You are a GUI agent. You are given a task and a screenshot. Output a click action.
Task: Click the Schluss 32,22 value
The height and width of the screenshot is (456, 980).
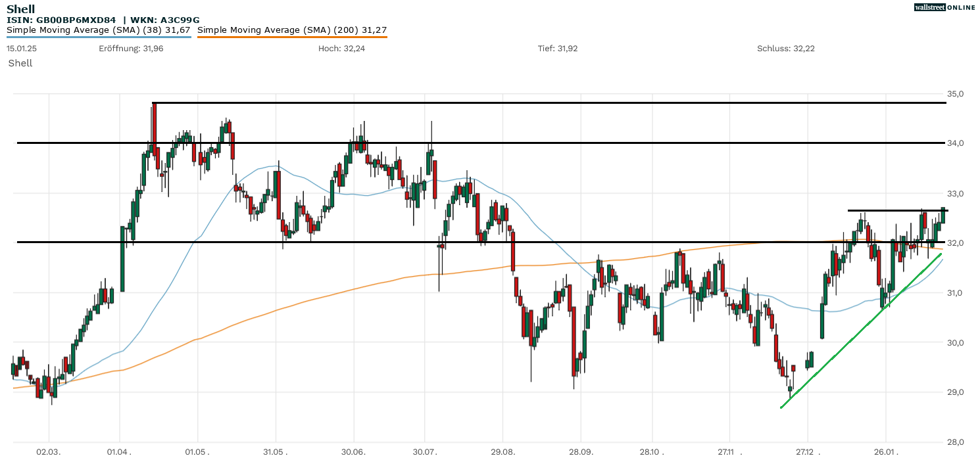coord(786,49)
